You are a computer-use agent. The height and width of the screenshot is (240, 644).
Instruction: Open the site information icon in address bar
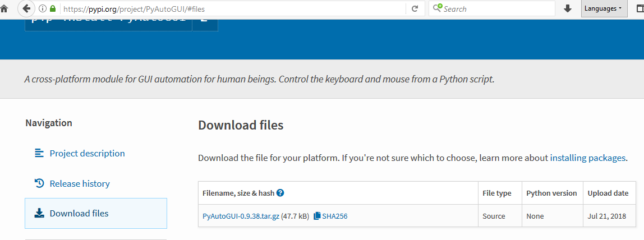pyautogui.click(x=42, y=9)
